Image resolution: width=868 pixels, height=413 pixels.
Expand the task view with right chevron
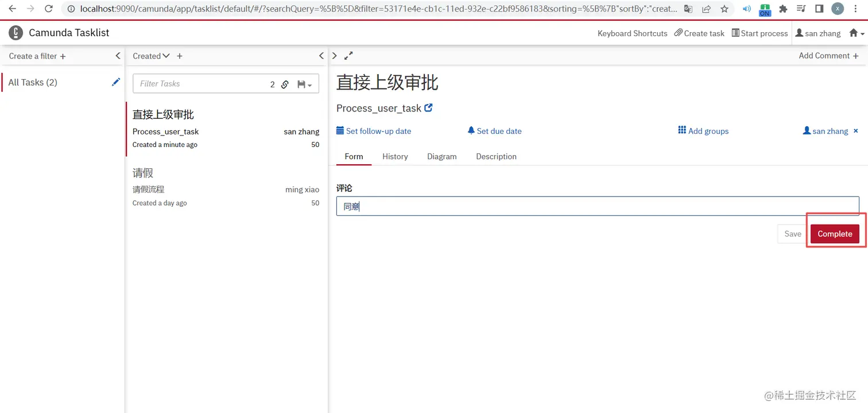coord(335,56)
